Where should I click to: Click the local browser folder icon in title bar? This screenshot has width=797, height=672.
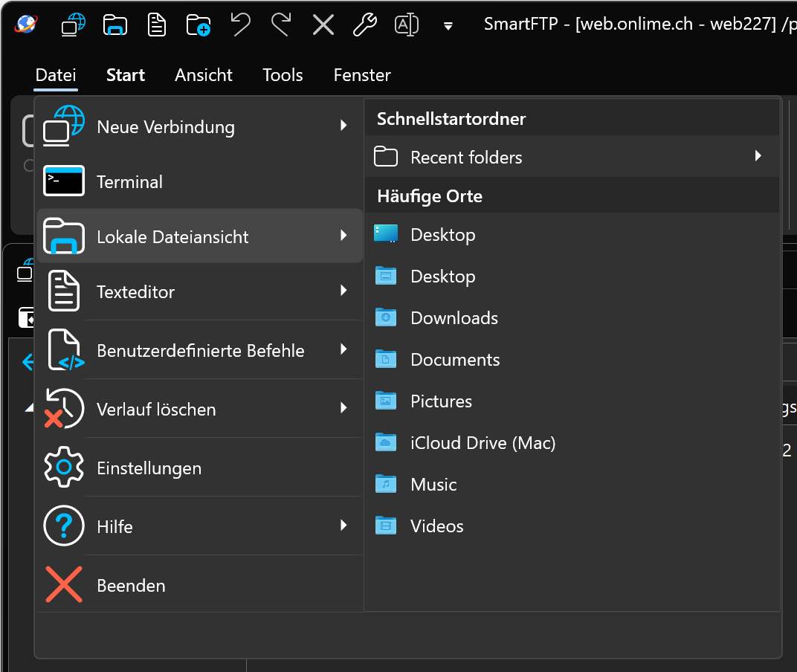(115, 25)
